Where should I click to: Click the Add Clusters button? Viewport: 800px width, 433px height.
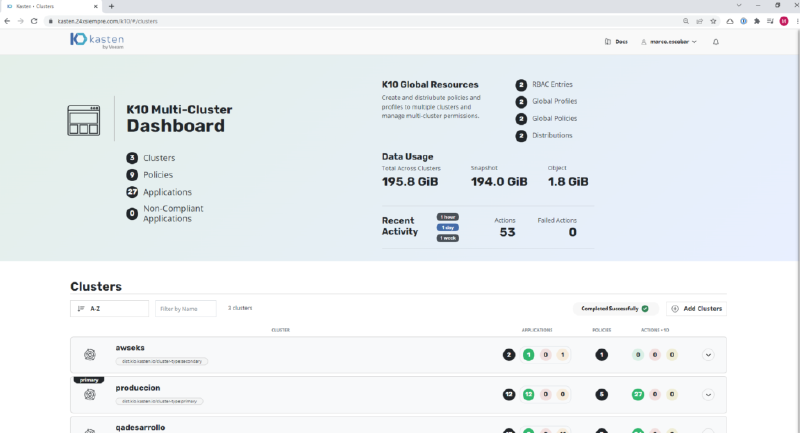click(696, 309)
